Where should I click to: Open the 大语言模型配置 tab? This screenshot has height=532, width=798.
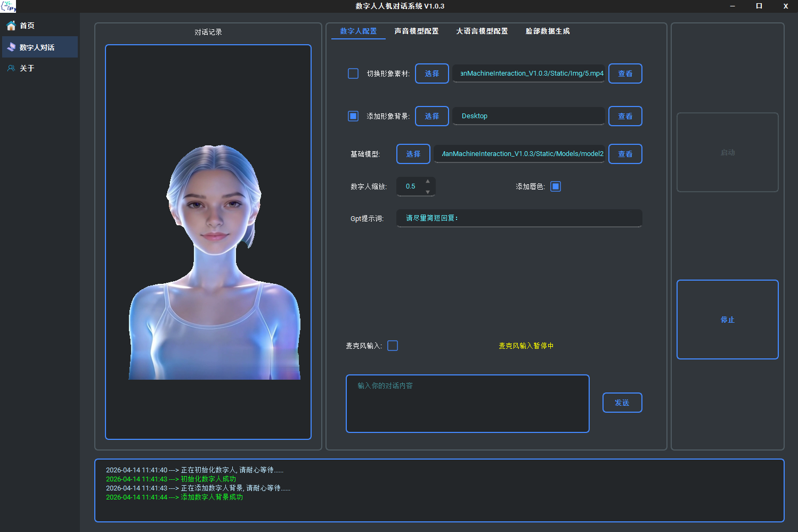tap(482, 31)
